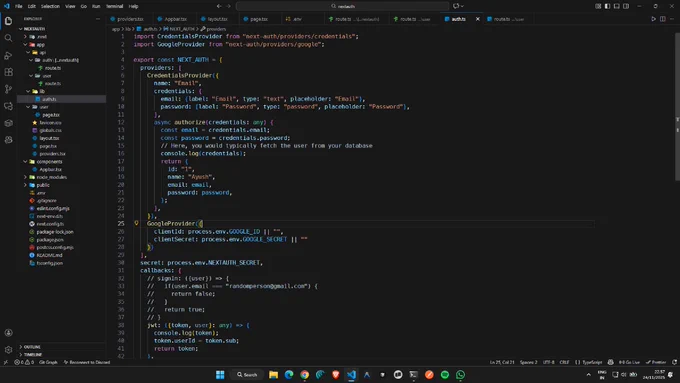Screen dimensions: 680x383
Task: Open README.md in explorer
Action: click(x=49, y=255)
